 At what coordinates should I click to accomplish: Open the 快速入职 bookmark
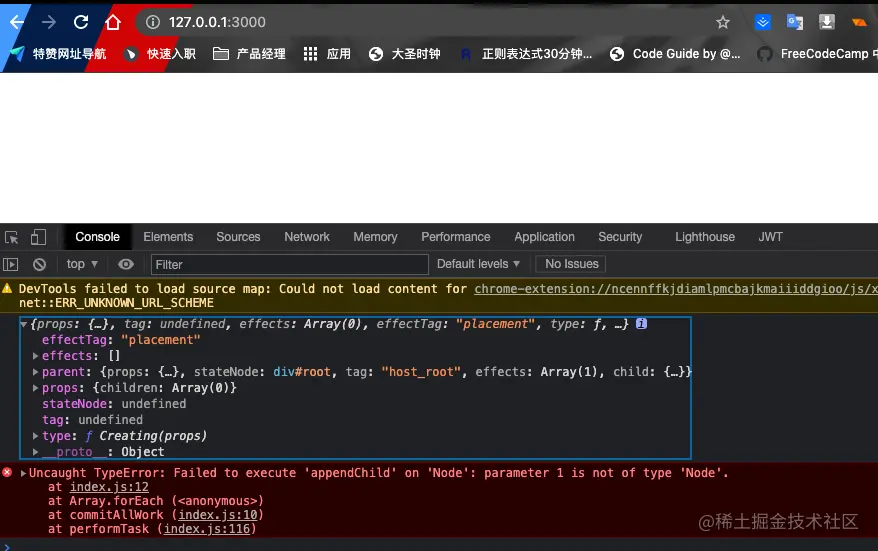161,54
